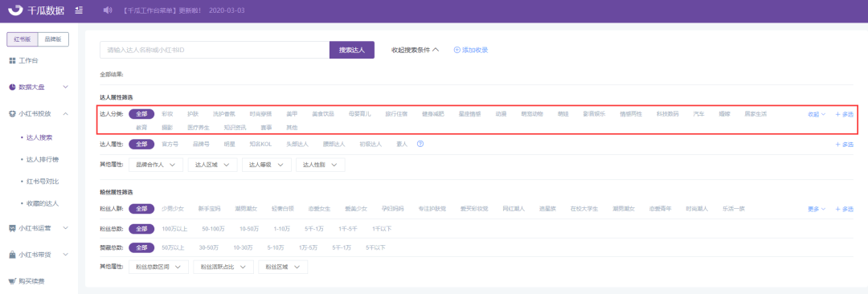Click the 添加收录 link
The width and height of the screenshot is (868, 294).
point(470,50)
